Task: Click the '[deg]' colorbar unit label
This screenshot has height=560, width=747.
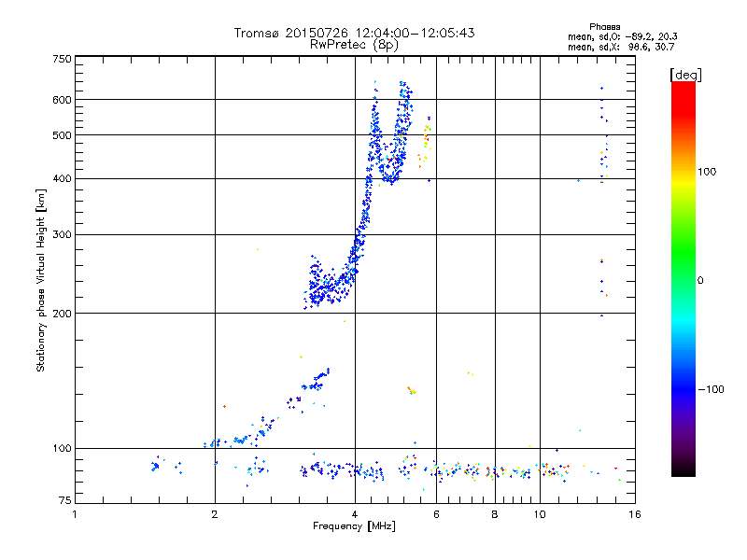Action: tap(685, 75)
